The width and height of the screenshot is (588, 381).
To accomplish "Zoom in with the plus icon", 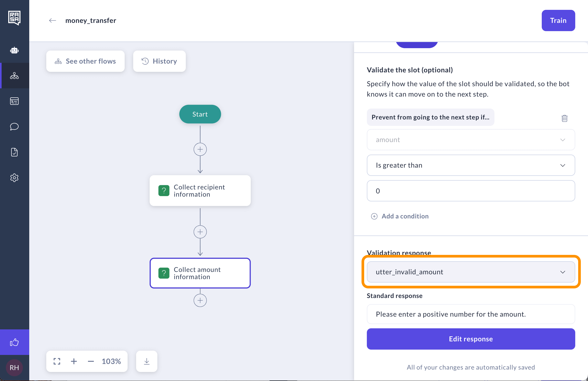I will (x=74, y=361).
